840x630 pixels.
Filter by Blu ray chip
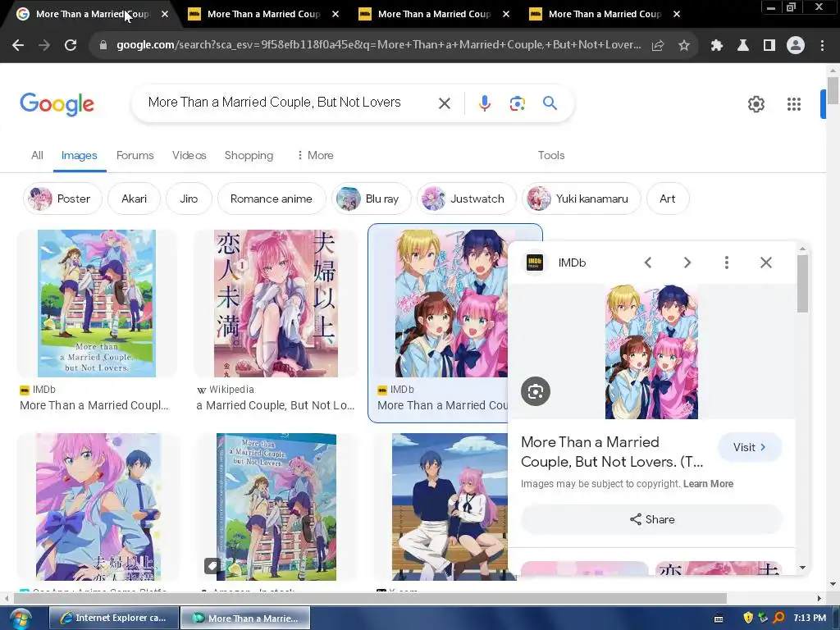click(x=372, y=199)
